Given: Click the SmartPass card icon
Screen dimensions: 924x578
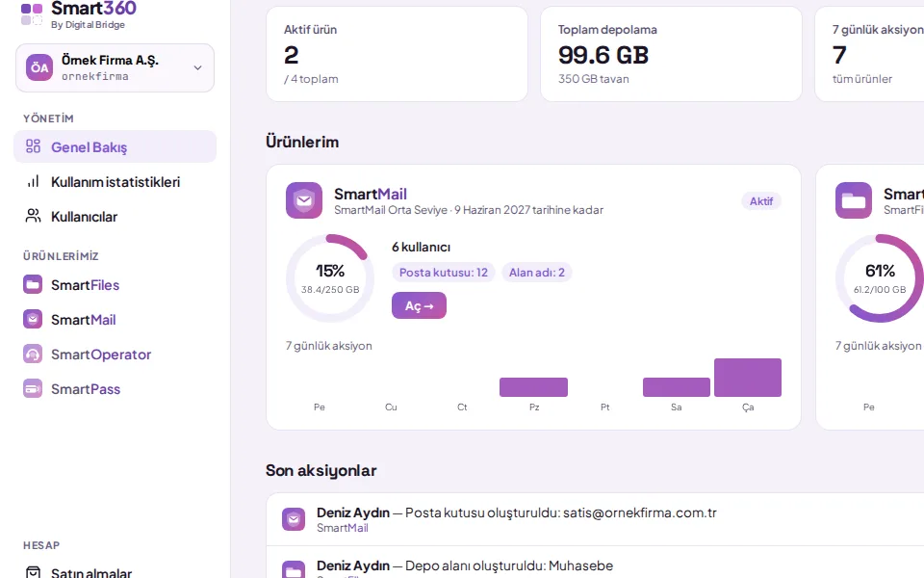Looking at the screenshot, I should pos(33,388).
